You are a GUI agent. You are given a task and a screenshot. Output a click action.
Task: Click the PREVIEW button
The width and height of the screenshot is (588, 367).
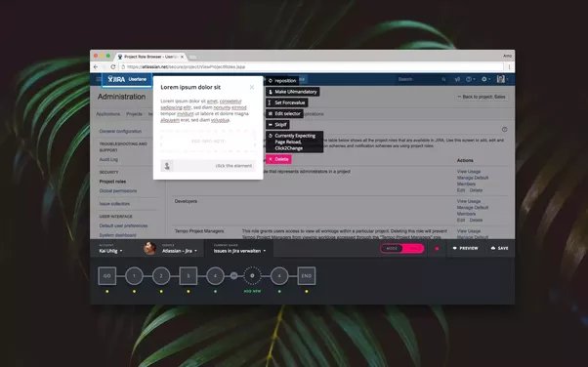pyautogui.click(x=465, y=248)
